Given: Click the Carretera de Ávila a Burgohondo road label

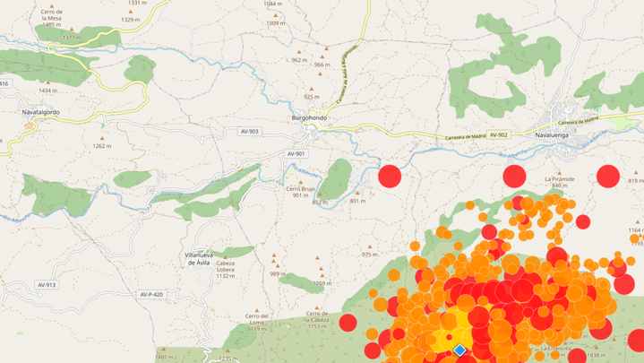Looking at the screenshot, I should pos(347,73).
